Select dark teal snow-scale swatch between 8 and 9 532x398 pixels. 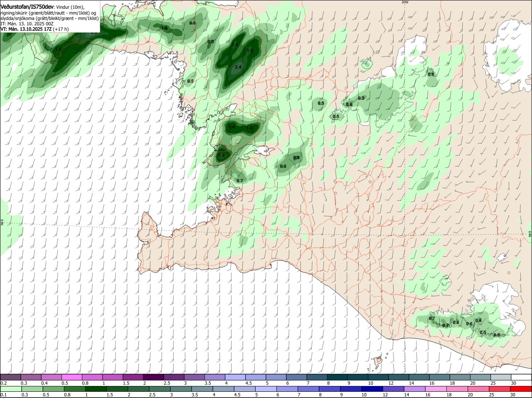click(337, 377)
